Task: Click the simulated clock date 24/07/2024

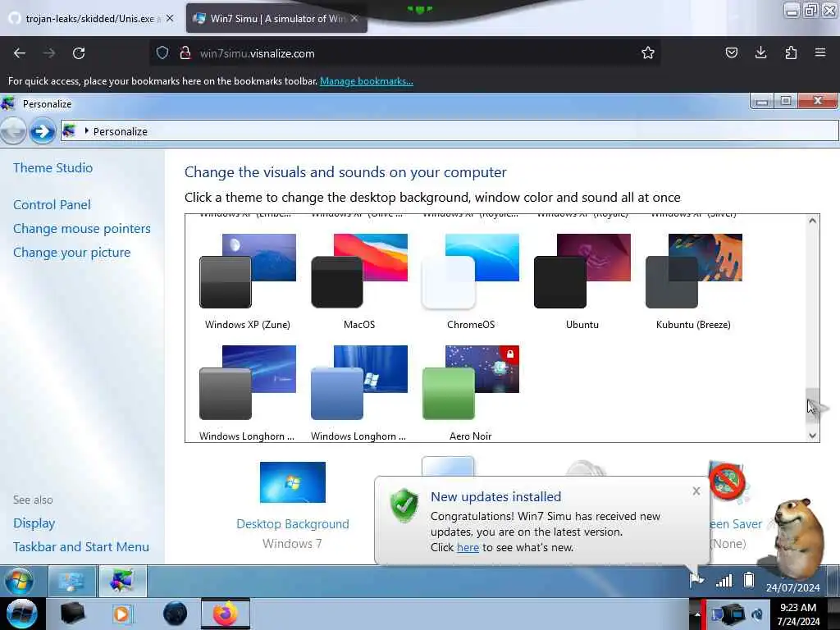Action: click(x=793, y=587)
